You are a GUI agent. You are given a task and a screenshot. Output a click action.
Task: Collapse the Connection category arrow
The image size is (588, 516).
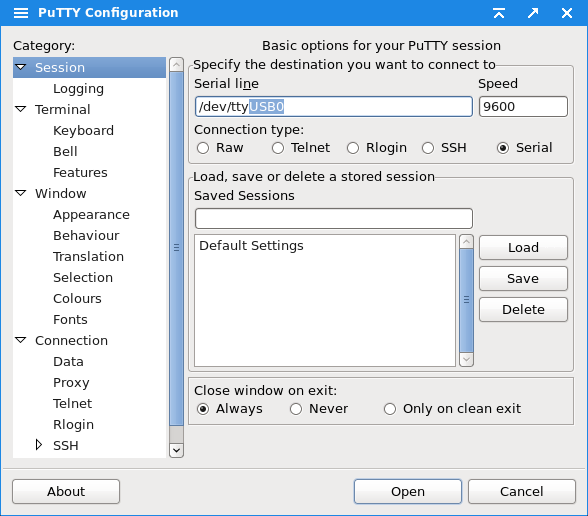[21, 340]
